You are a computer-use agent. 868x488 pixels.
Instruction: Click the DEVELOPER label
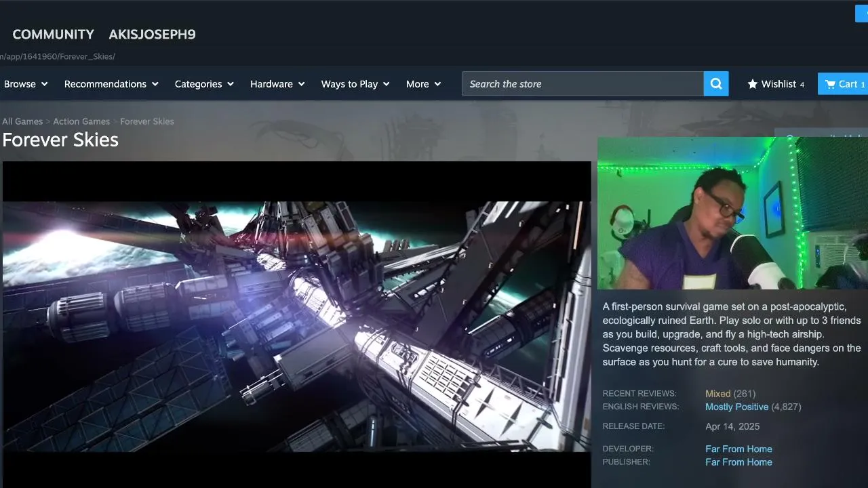[628, 449]
